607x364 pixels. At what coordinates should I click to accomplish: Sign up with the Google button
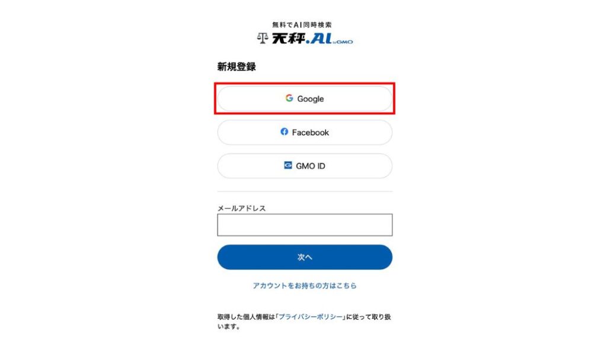pyautogui.click(x=305, y=99)
